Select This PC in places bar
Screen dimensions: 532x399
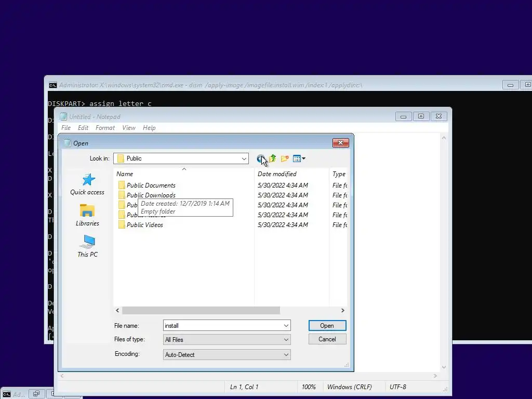(87, 246)
